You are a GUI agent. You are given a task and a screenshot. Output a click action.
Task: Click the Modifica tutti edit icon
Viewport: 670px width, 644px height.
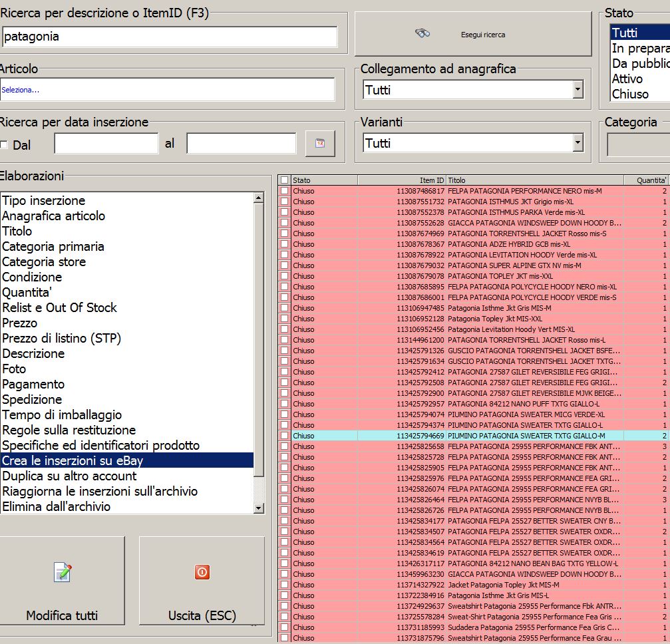63,572
